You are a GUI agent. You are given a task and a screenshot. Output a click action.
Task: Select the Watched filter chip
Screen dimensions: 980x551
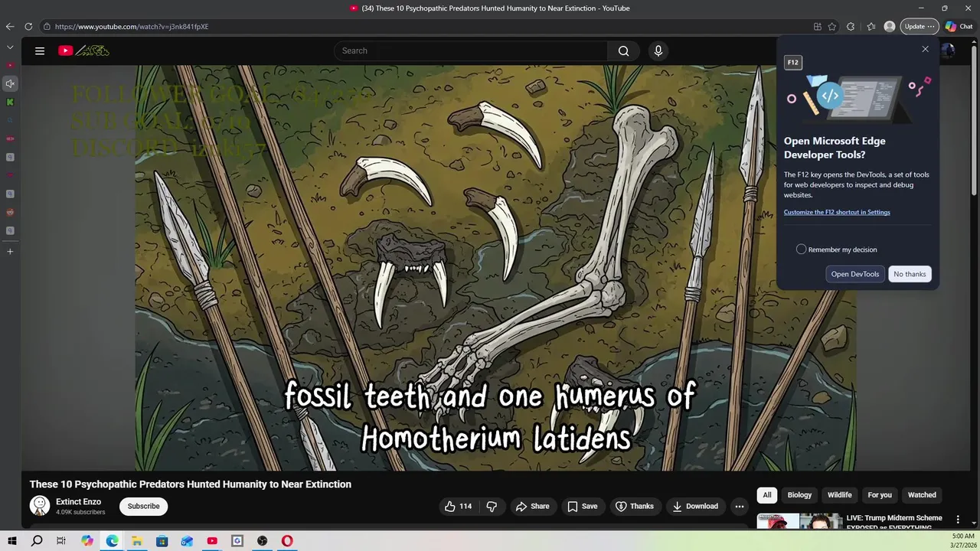point(922,495)
